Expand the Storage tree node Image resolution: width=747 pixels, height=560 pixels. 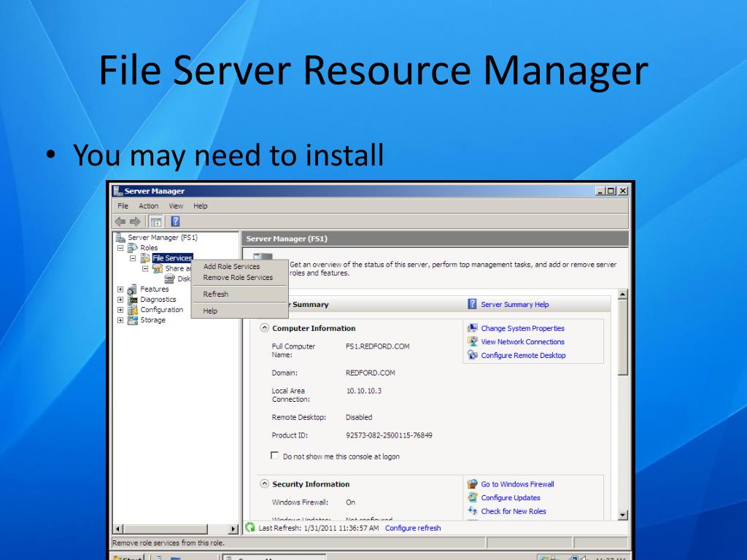tap(120, 320)
